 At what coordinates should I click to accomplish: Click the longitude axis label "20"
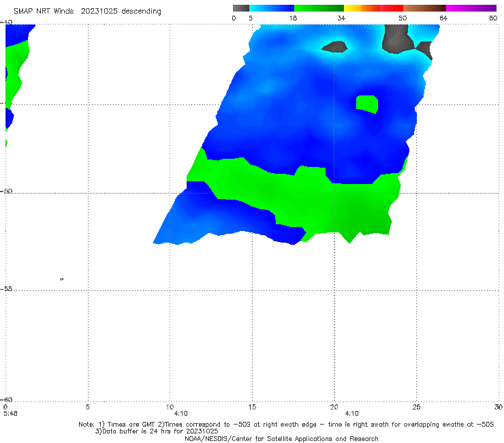coord(334,407)
